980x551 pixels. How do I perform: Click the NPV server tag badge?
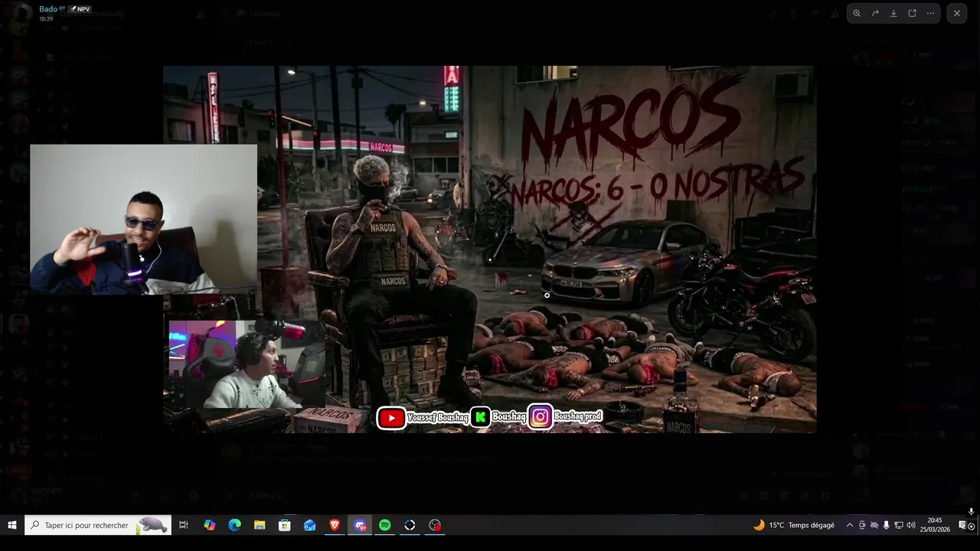(80, 9)
